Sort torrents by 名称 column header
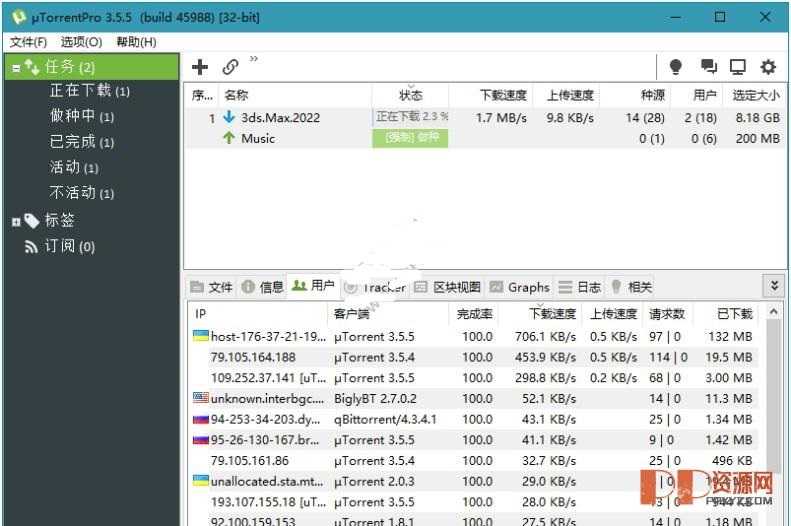The image size is (791, 526). (295, 95)
